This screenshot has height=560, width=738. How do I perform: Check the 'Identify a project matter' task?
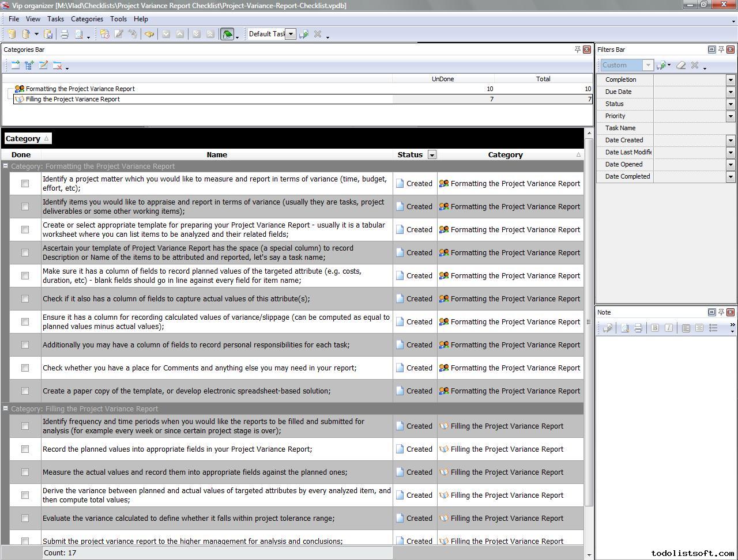pyautogui.click(x=25, y=184)
